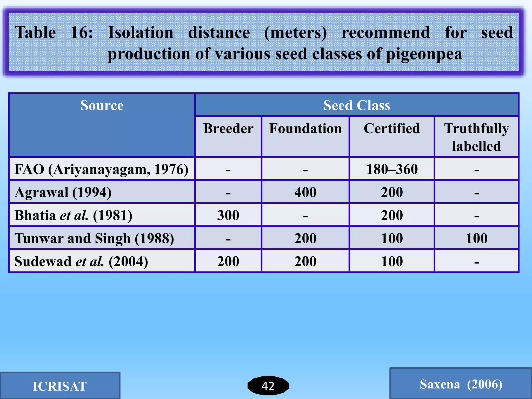Image resolution: width=532 pixels, height=399 pixels.
Task: Click Tunwar and Singh truthfully labelled 100 cell
Action: pyautogui.click(x=476, y=238)
